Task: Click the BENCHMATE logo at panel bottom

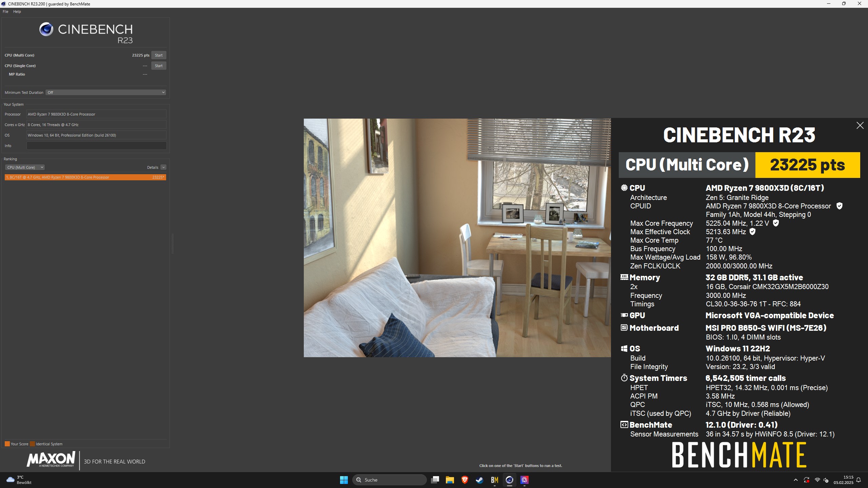Action: coord(739,455)
